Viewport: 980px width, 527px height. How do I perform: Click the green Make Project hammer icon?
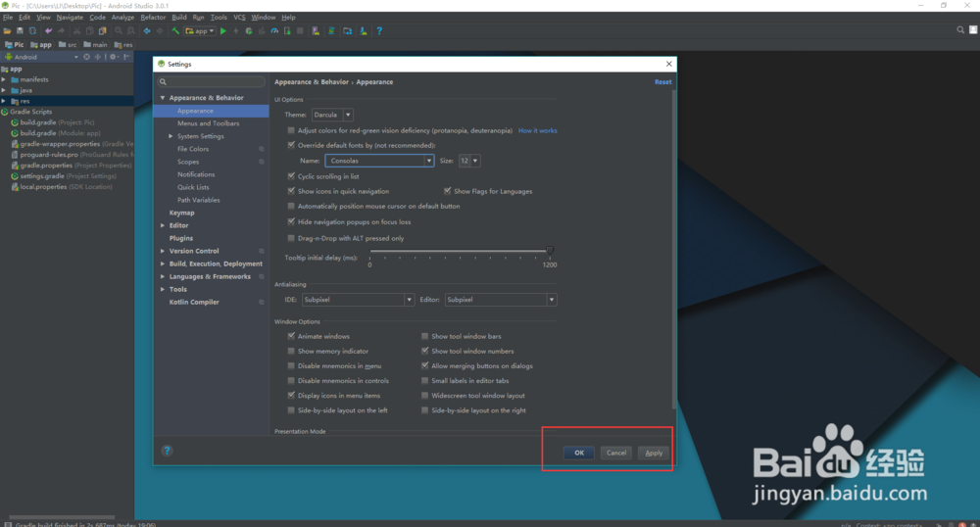(x=175, y=30)
